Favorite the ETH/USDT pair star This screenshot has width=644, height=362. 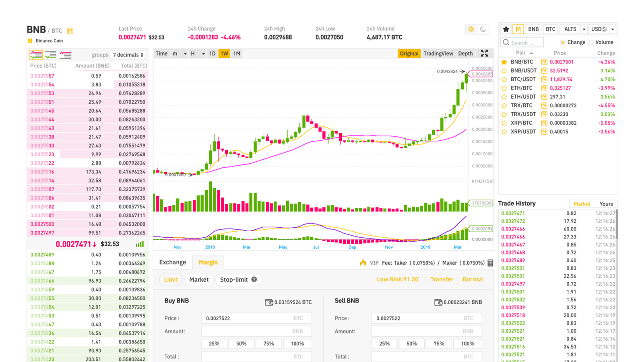tap(504, 97)
